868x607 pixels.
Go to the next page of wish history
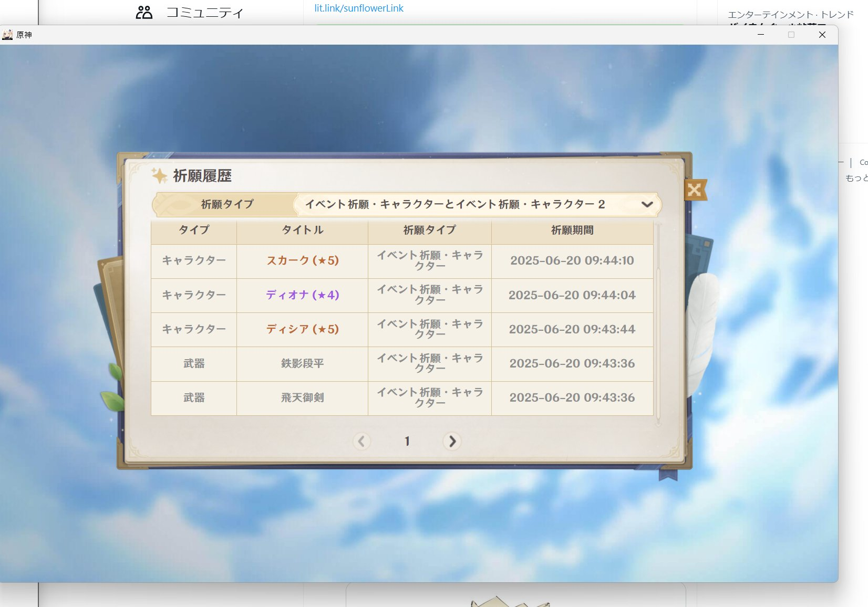pyautogui.click(x=452, y=441)
